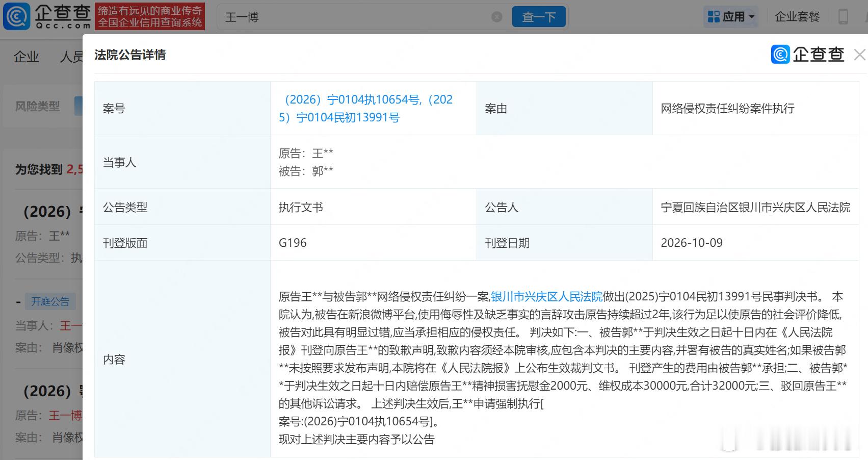Click the 内容 row label
Image resolution: width=868 pixels, height=460 pixels.
(x=114, y=359)
